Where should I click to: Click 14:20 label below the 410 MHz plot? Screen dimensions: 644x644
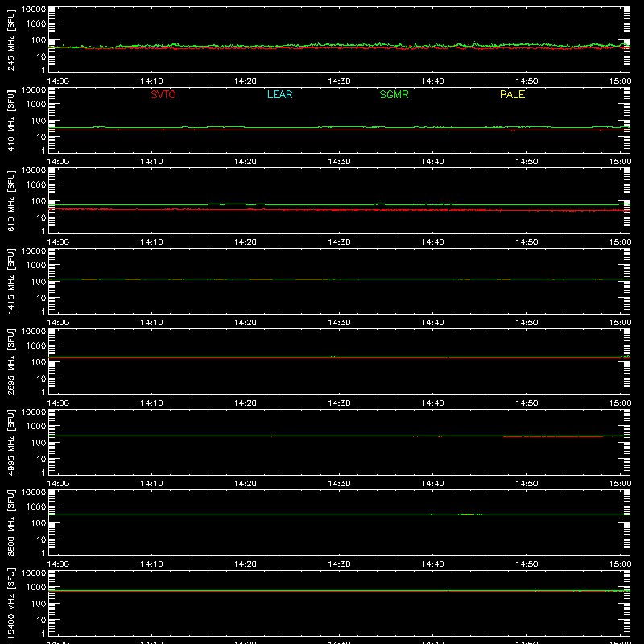(246, 162)
